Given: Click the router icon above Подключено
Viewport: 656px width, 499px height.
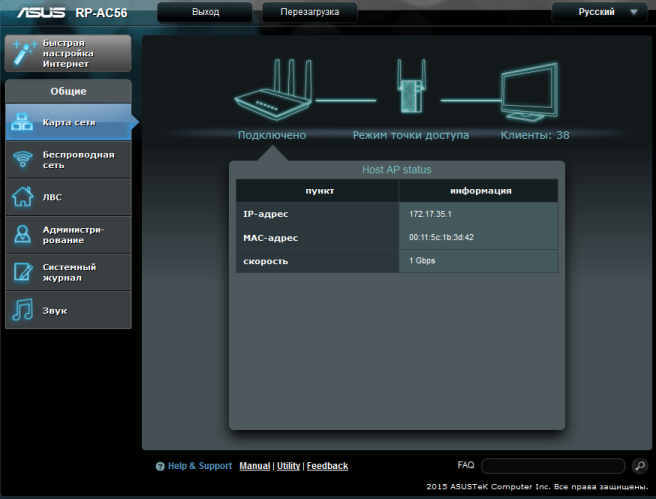Looking at the screenshot, I should coord(273,89).
